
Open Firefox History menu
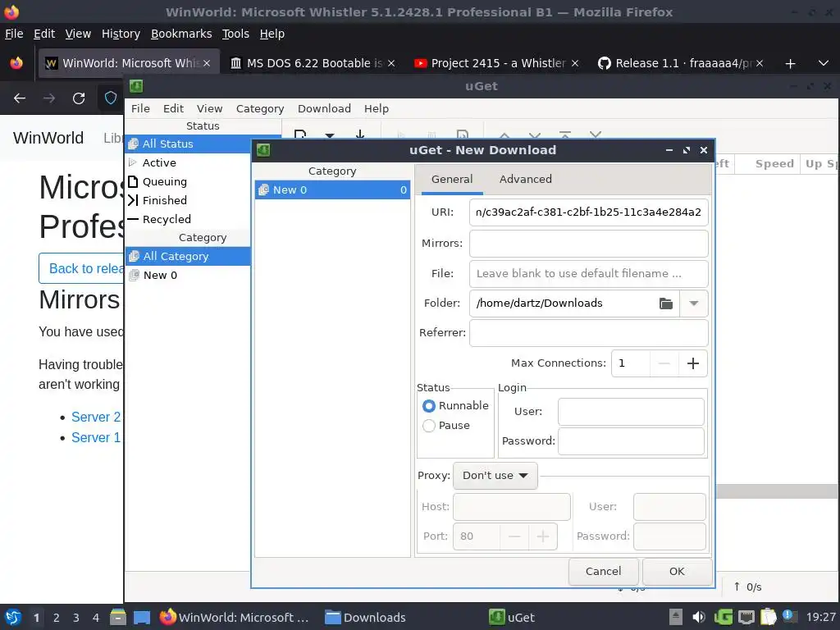121,34
